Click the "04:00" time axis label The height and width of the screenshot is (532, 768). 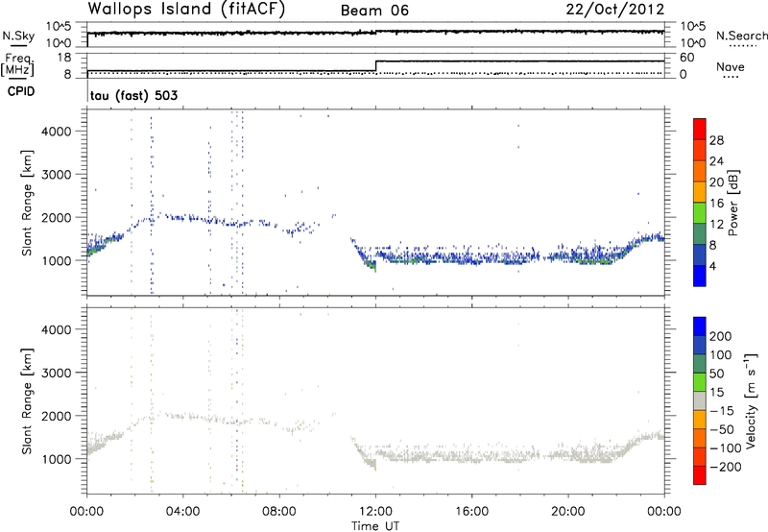pyautogui.click(x=183, y=512)
